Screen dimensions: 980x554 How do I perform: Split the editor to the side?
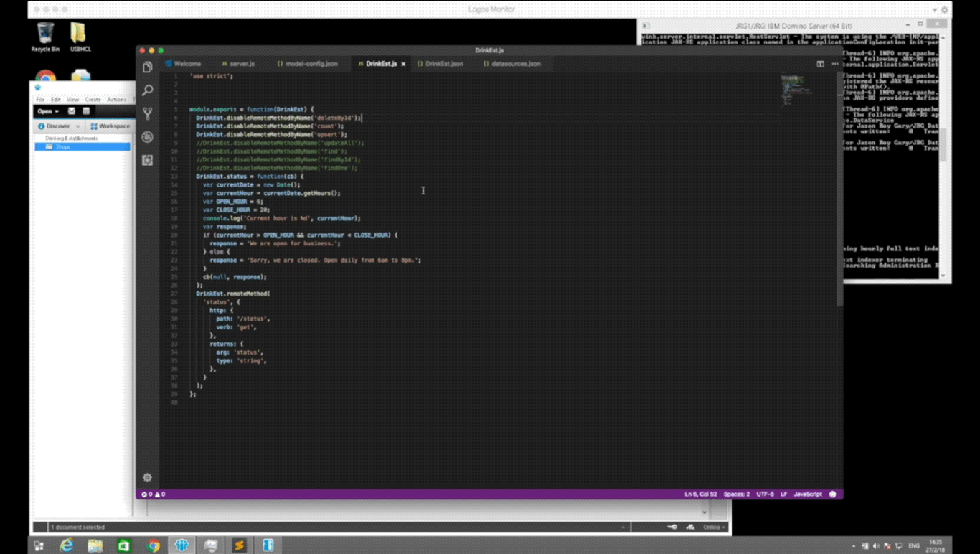pos(820,64)
